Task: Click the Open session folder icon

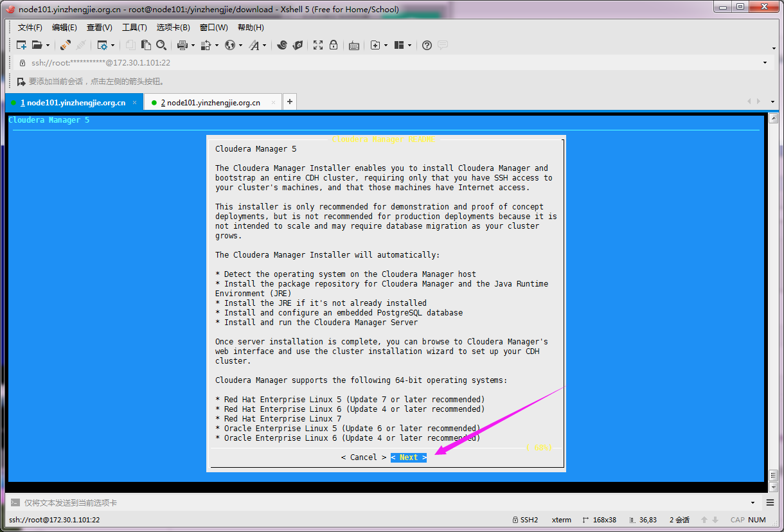Action: tap(37, 45)
